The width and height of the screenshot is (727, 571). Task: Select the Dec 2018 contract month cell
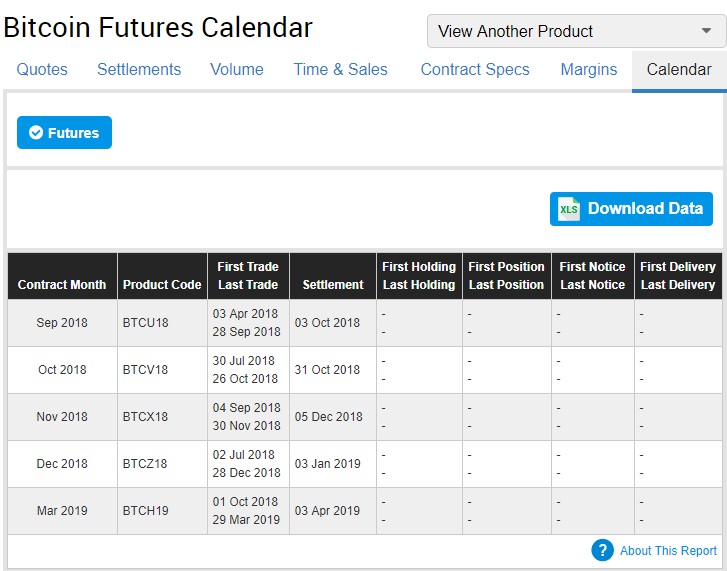click(x=62, y=463)
